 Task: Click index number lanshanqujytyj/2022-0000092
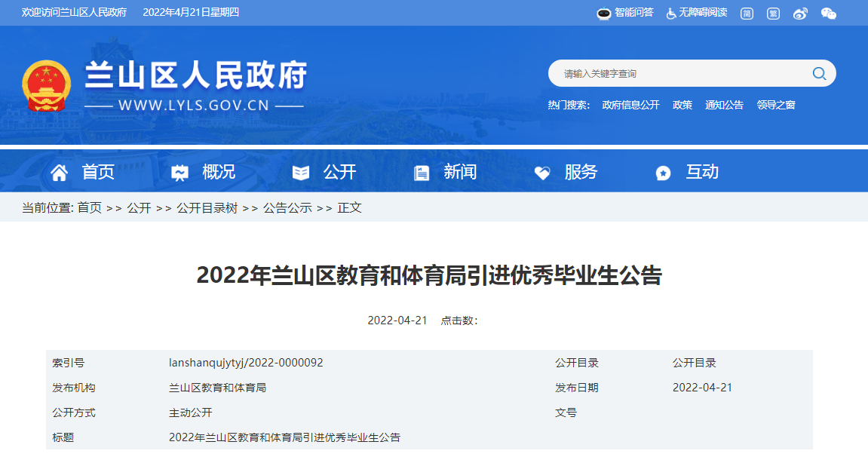click(246, 363)
